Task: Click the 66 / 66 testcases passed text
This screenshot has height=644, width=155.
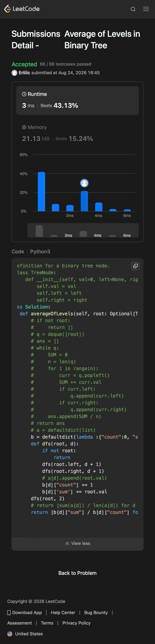Action: coord(65,64)
